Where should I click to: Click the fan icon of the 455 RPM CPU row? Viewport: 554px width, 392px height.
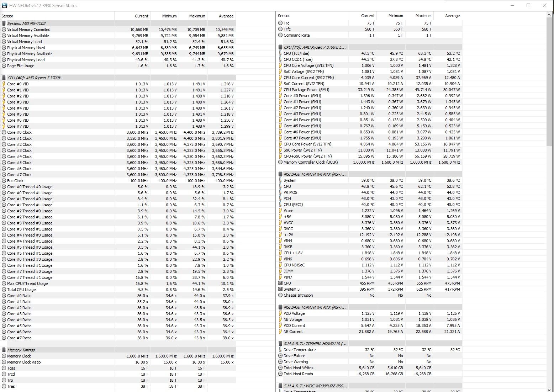click(x=280, y=283)
